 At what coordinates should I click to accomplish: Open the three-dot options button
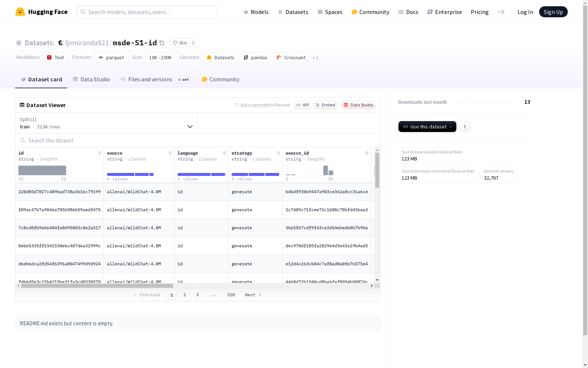pyautogui.click(x=465, y=127)
